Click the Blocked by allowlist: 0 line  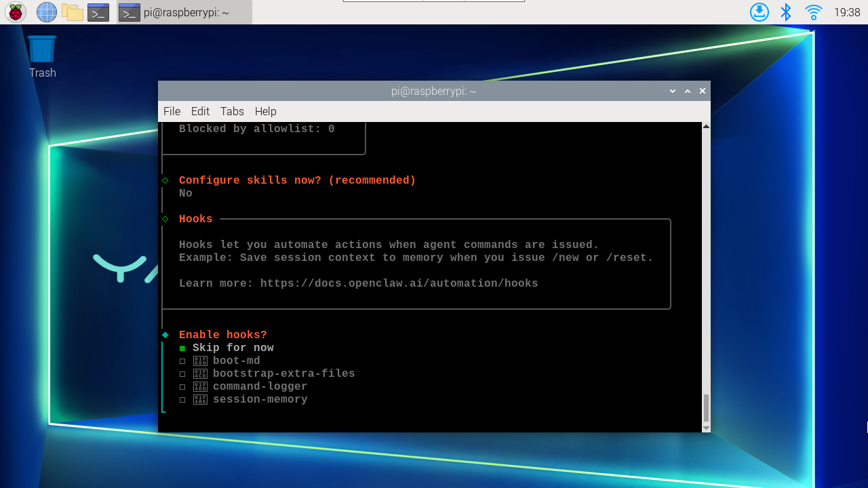pos(257,129)
